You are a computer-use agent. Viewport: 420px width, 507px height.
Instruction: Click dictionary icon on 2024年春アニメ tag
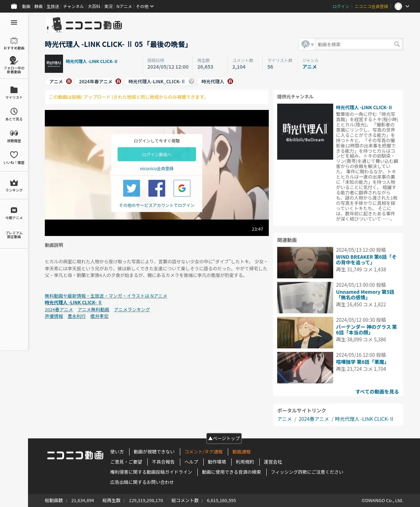click(x=118, y=81)
